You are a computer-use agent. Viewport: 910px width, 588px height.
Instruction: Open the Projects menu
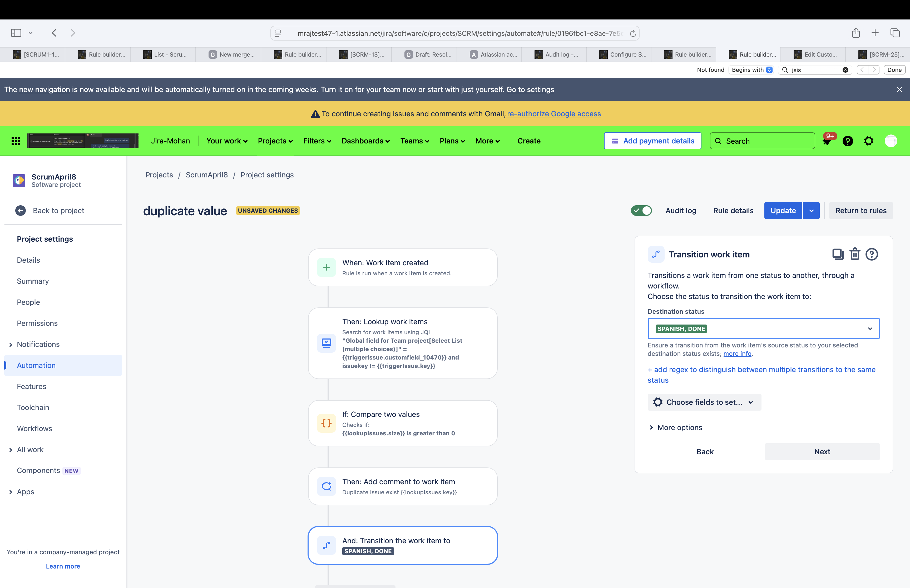(275, 141)
